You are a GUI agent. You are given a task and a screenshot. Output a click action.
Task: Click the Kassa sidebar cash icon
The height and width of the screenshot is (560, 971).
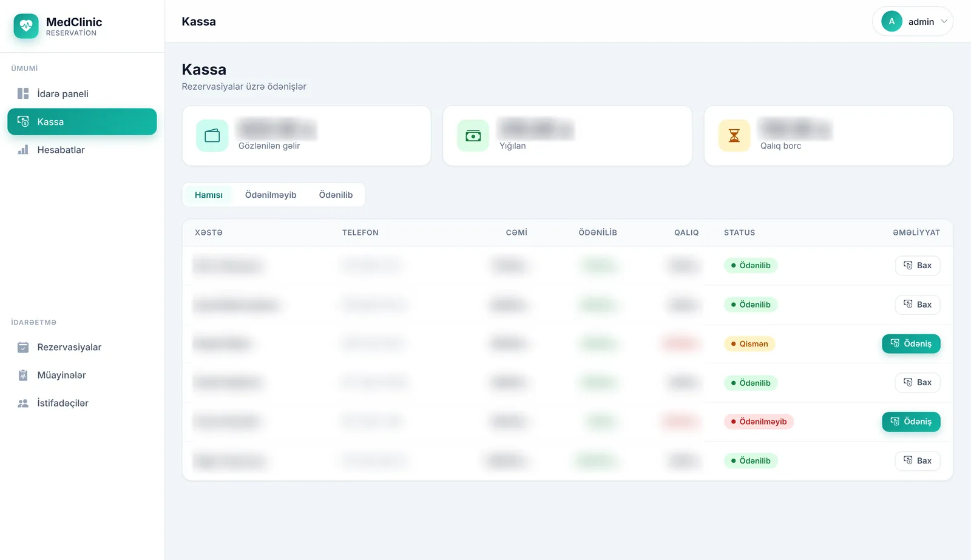[x=23, y=121]
